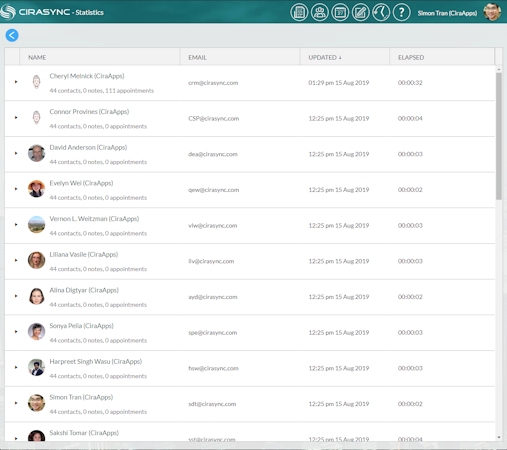Click Cheryl Melnick's avatar placeholder
507x450 pixels.
(36, 82)
